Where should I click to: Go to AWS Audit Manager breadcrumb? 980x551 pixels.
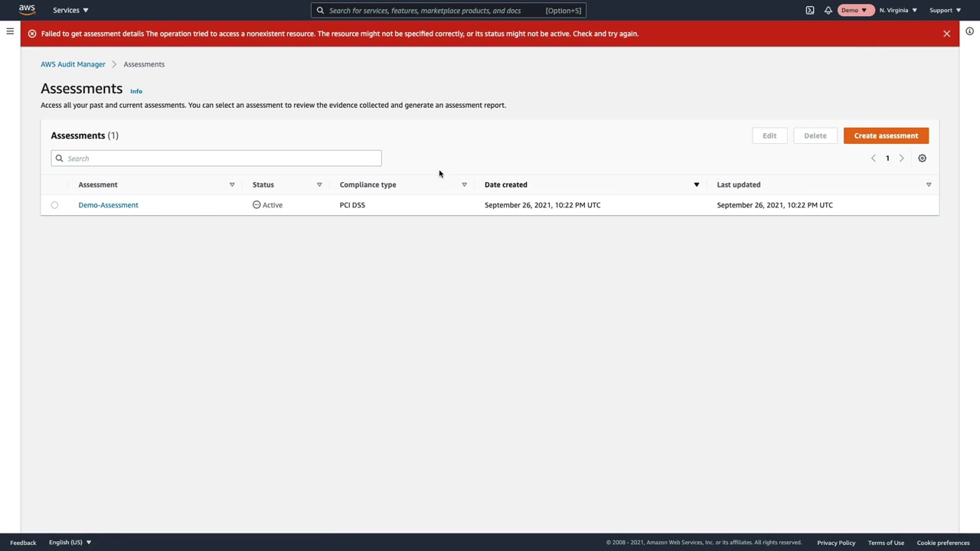point(73,64)
